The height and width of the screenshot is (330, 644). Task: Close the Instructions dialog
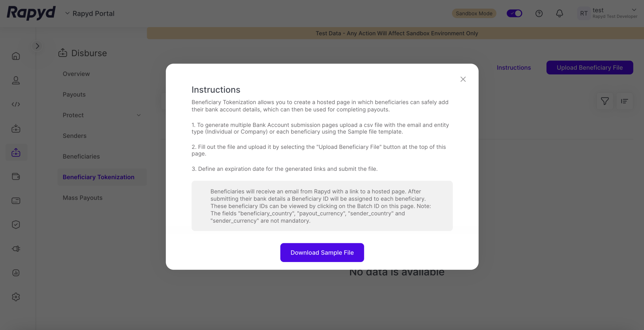coord(463,79)
